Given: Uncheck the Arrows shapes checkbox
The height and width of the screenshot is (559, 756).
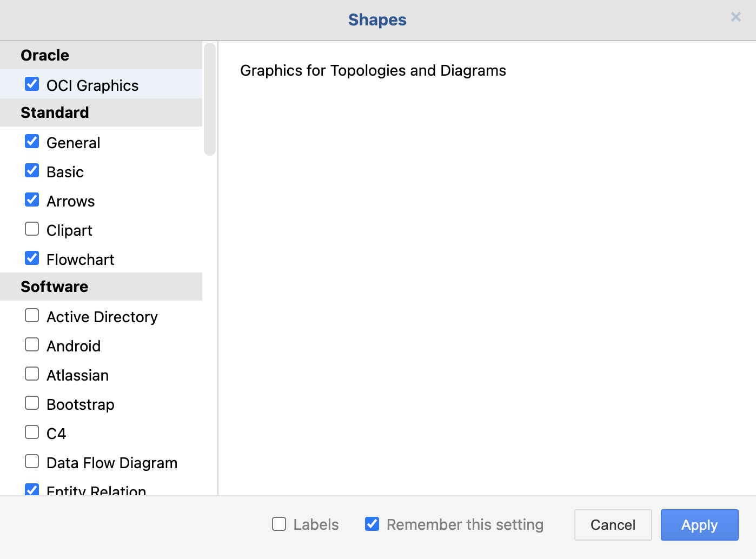Looking at the screenshot, I should pos(32,200).
